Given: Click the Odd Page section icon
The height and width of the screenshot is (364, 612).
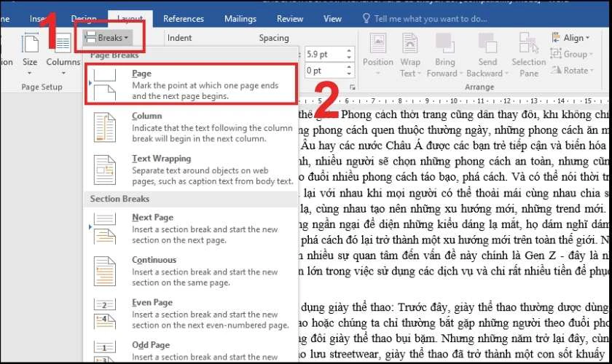Looking at the screenshot, I should (x=105, y=351).
